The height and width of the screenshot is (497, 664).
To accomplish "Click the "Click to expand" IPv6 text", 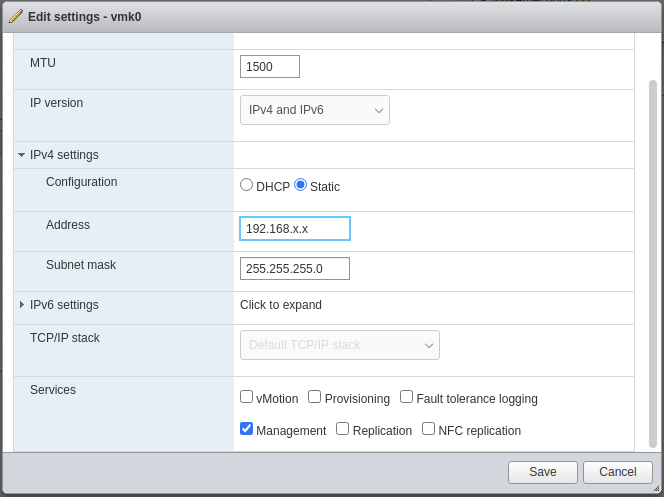I will 281,305.
